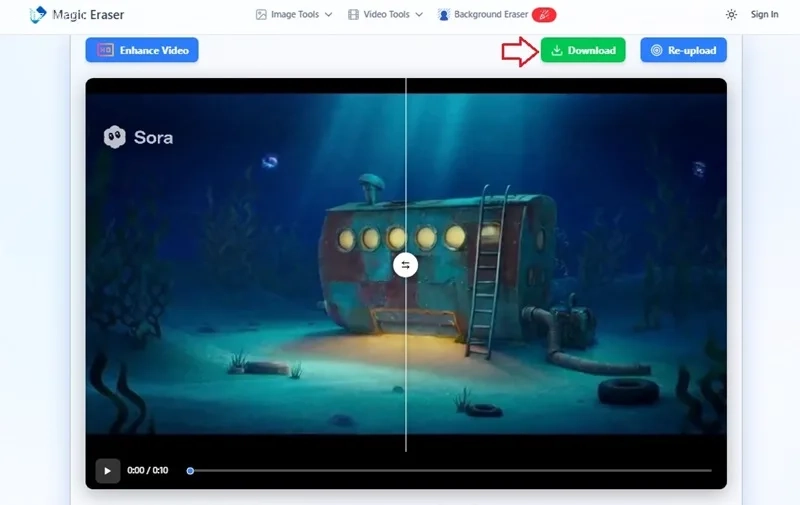Screen dimensions: 800x505
Task: Play the video preview
Action: pos(108,470)
